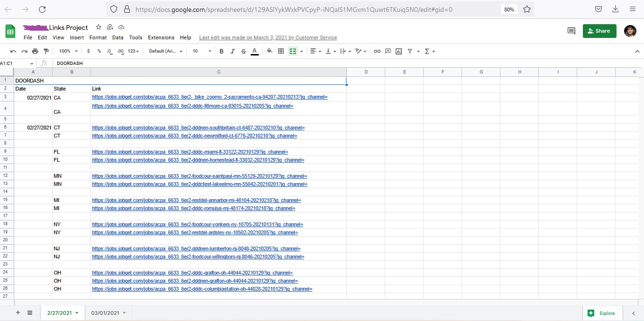Click the Undo icon in the toolbar
644x321 pixels.
tap(13, 51)
